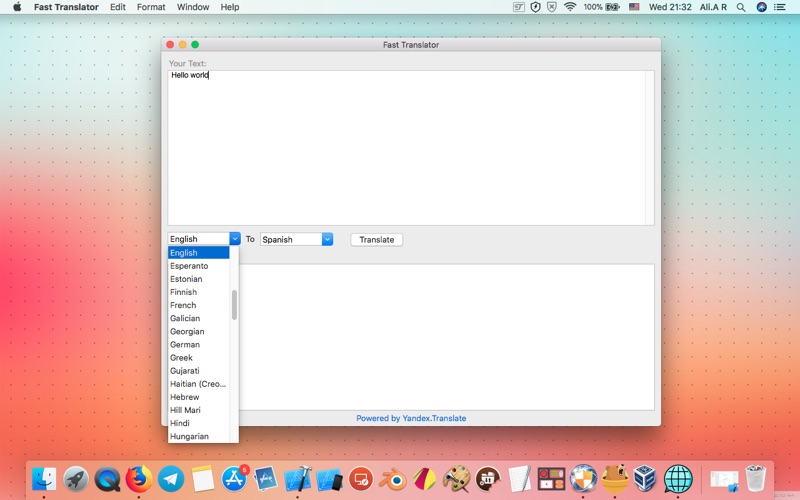Open Notification Center list icon

click(780, 7)
